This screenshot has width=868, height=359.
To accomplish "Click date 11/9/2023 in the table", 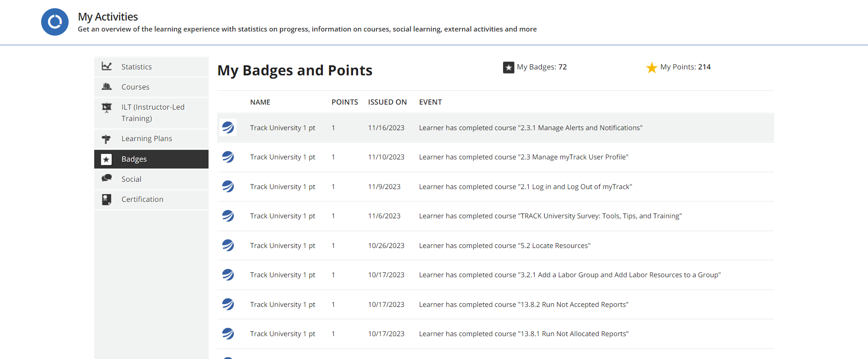I will (x=384, y=187).
